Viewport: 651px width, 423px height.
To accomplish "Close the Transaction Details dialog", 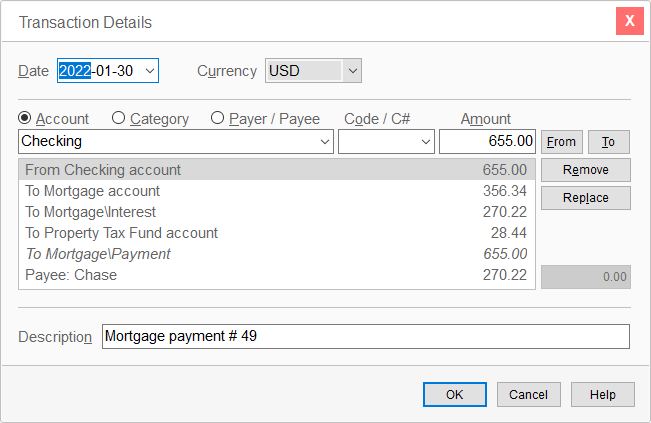I will tap(629, 20).
